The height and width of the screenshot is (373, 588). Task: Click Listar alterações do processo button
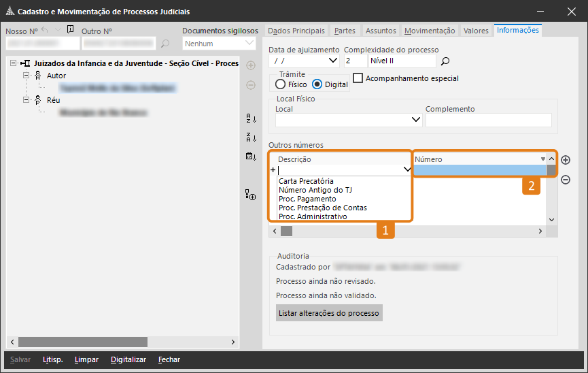[329, 313]
